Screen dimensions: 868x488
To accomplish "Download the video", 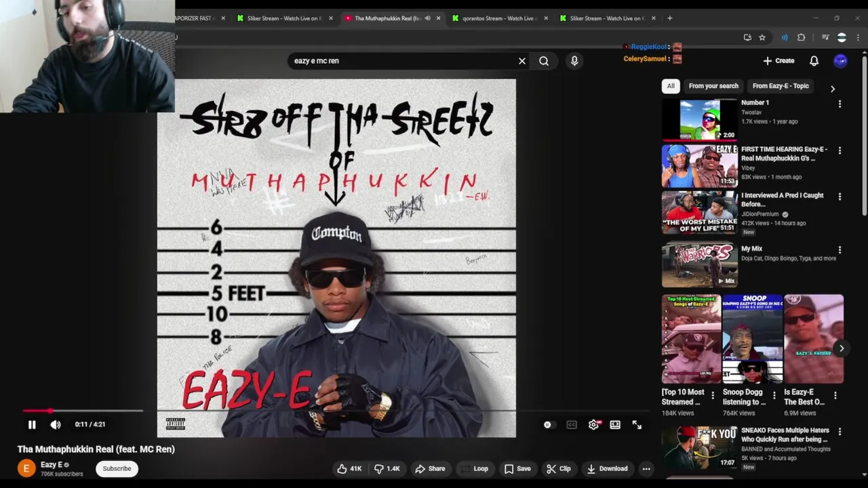I will (607, 468).
